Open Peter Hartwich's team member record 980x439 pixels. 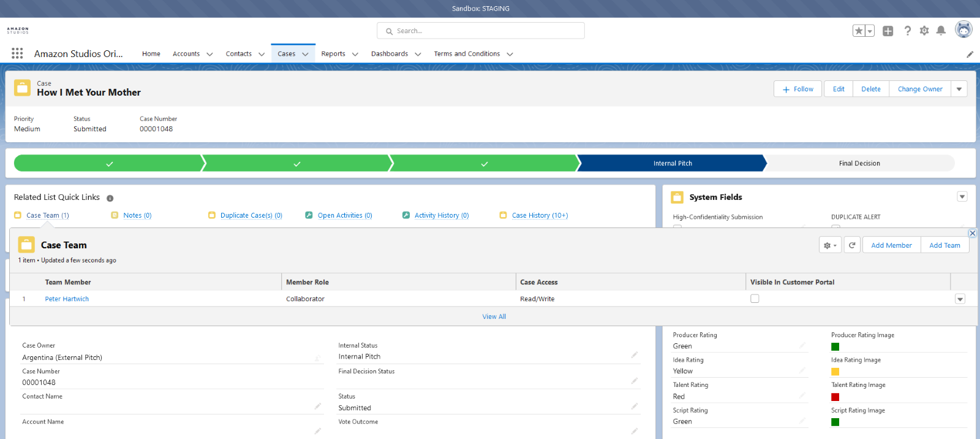click(x=67, y=299)
